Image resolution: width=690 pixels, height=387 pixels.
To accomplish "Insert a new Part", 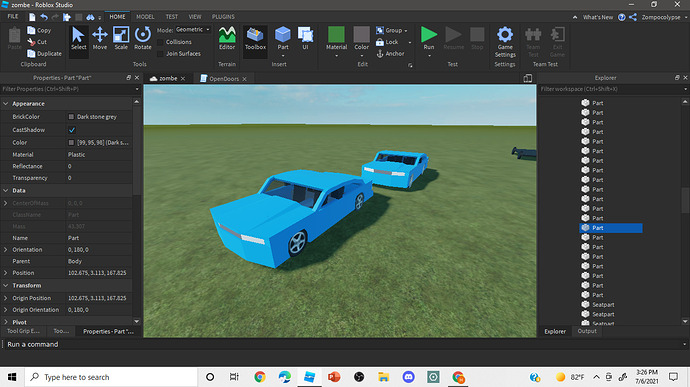I will click(x=283, y=38).
